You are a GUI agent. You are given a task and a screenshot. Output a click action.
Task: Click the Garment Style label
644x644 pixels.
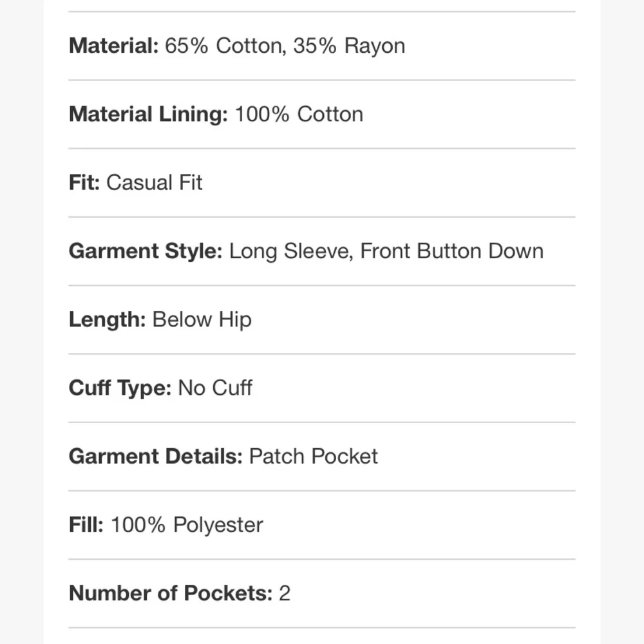click(x=146, y=251)
